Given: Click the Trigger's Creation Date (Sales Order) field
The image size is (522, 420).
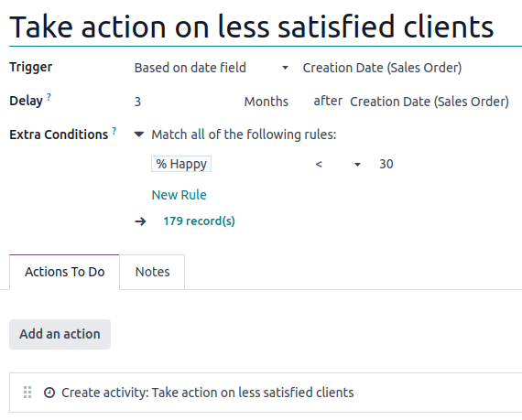Looking at the screenshot, I should click(x=382, y=68).
